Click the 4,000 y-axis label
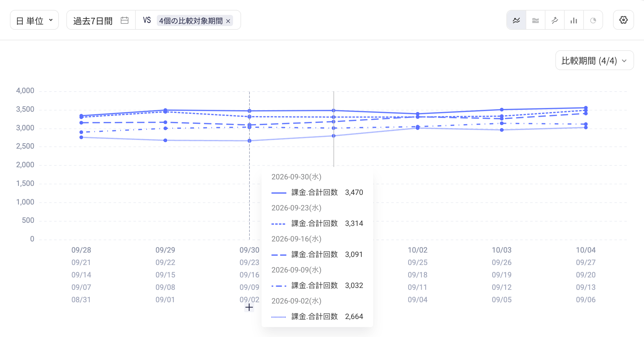Screen dimensions: 644x337 pyautogui.click(x=25, y=91)
